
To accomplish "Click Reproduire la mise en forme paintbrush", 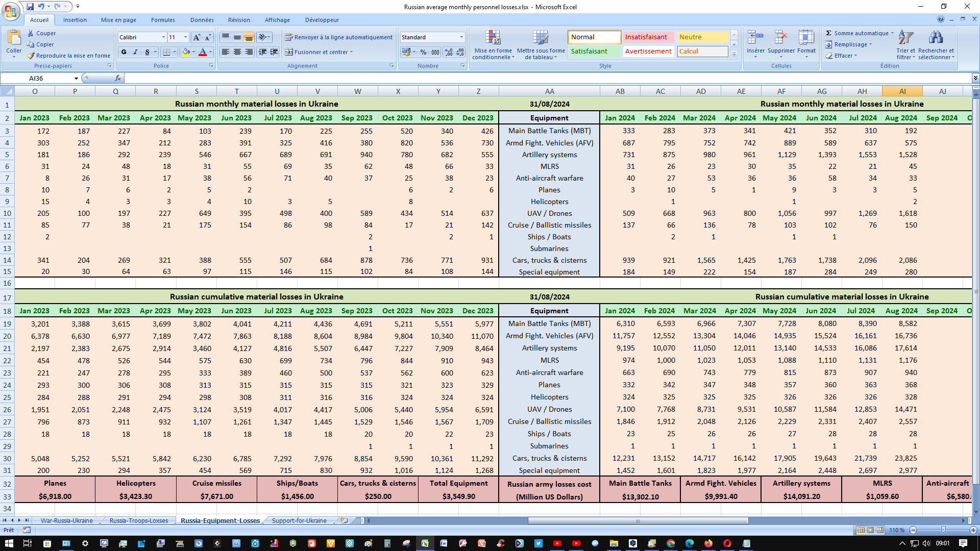I will tap(31, 56).
